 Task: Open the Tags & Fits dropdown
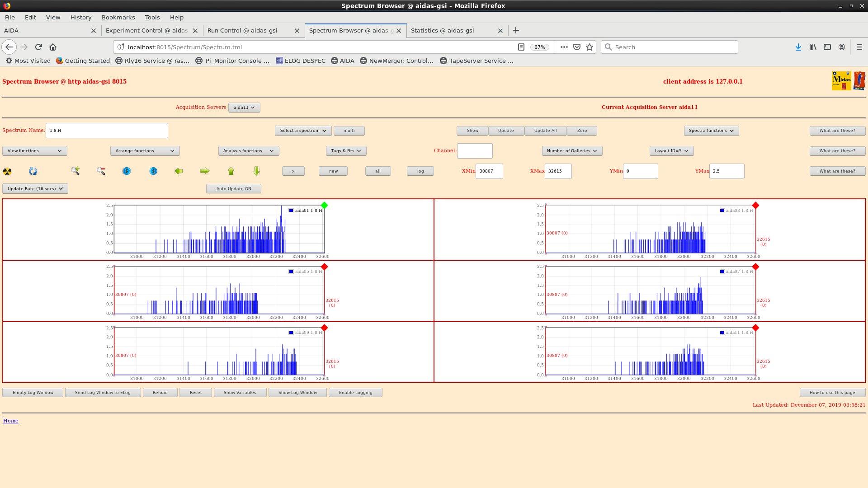tap(346, 151)
